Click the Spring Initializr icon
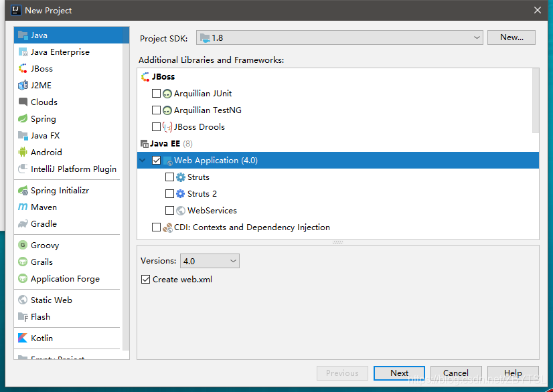Image resolution: width=553 pixels, height=392 pixels. [23, 191]
